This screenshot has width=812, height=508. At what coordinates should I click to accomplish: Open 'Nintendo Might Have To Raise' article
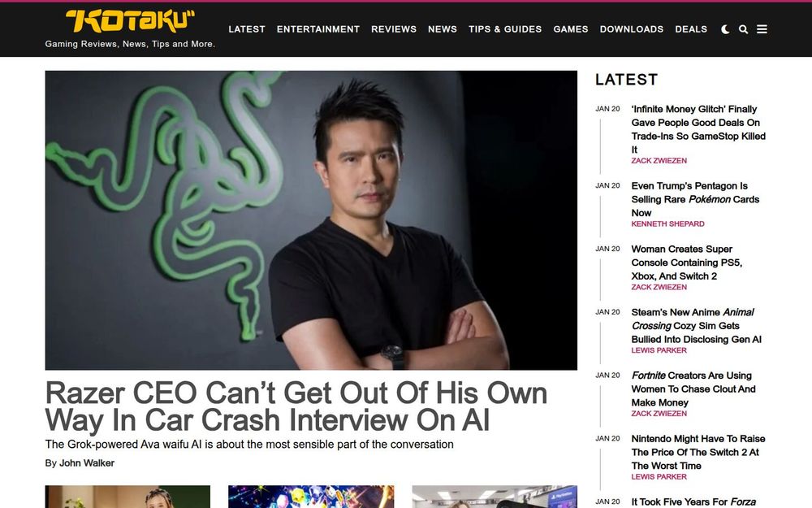[x=698, y=452]
